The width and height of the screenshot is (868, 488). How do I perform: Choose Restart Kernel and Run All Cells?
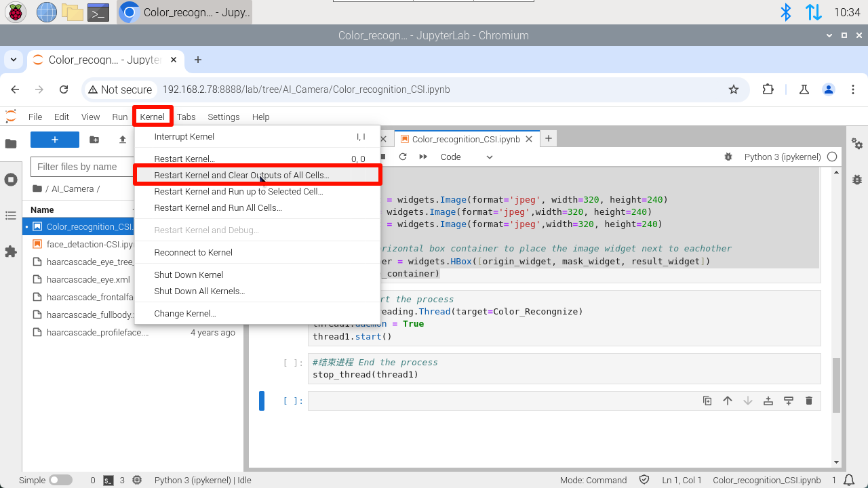pos(257,207)
